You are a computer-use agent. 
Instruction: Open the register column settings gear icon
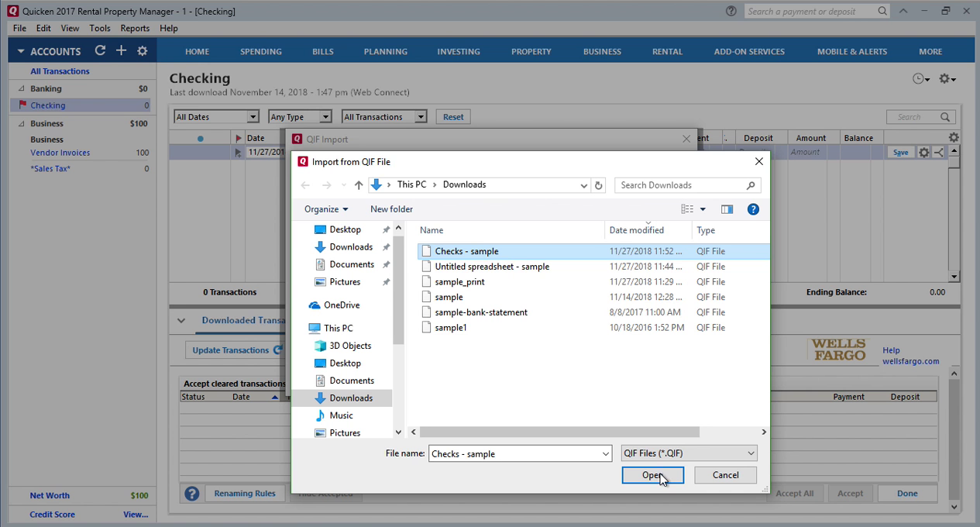click(954, 138)
